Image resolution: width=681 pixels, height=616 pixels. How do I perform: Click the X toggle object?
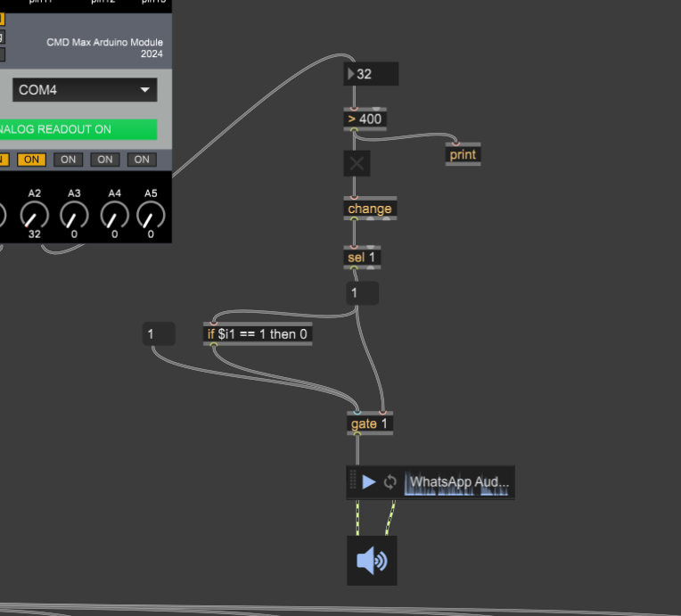pos(357,163)
